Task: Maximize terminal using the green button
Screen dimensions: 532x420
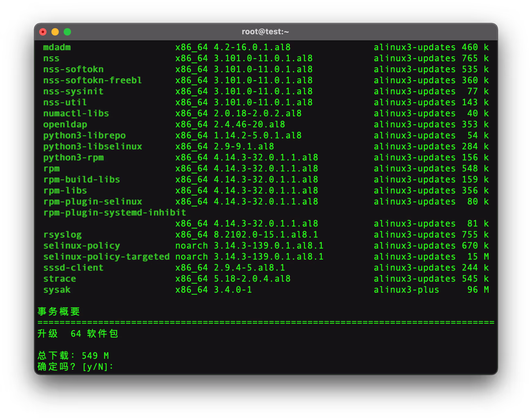Action: [x=67, y=32]
